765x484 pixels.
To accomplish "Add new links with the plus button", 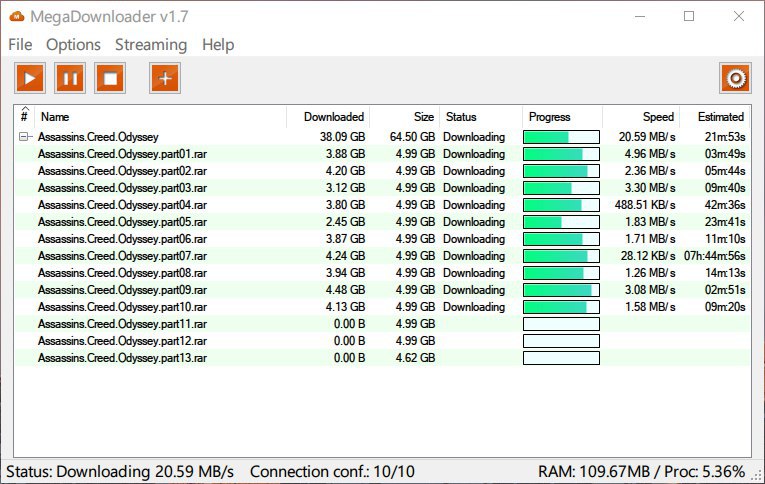I will (x=165, y=78).
